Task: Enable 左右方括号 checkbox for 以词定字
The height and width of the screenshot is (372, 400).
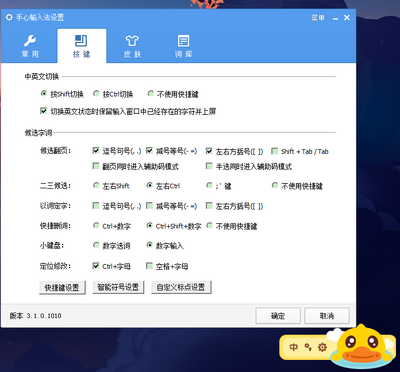Action: coord(209,206)
